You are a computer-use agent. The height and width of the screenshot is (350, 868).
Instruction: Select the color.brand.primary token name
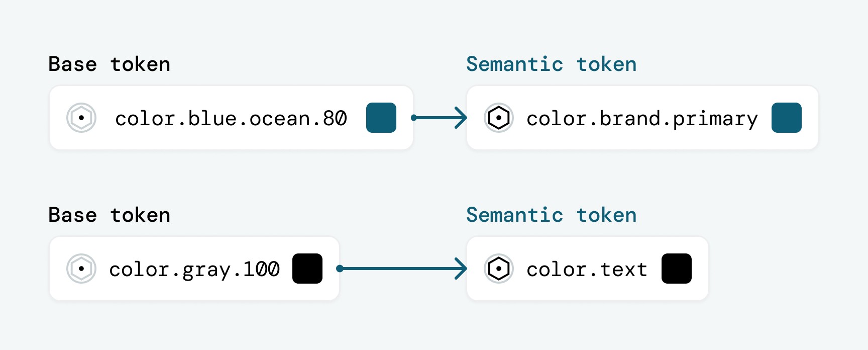(642, 119)
